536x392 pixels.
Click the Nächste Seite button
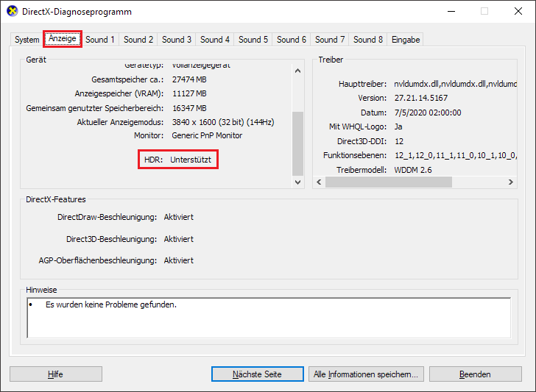[x=258, y=374]
